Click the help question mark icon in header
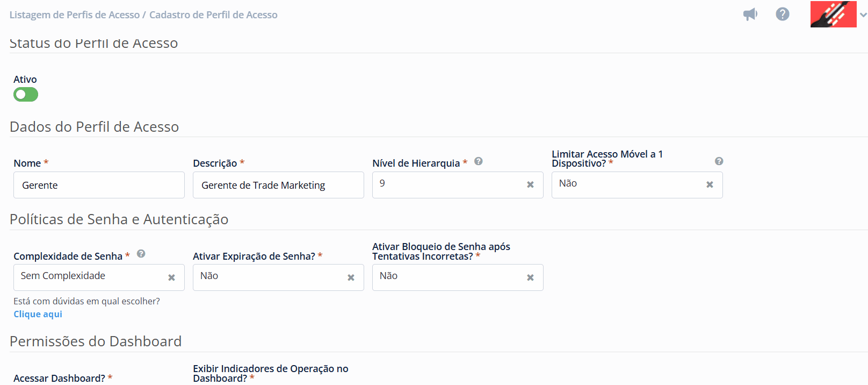This screenshot has height=385, width=868. pos(783,15)
